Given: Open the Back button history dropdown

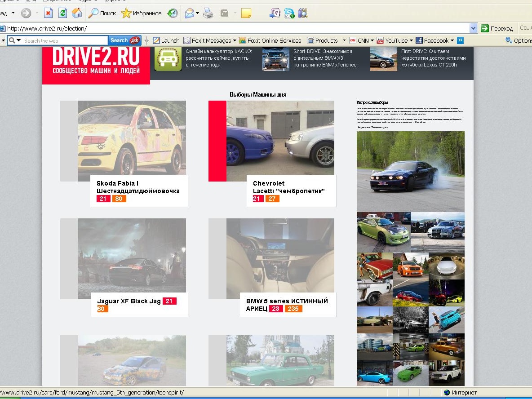Looking at the screenshot, I should coord(13,13).
